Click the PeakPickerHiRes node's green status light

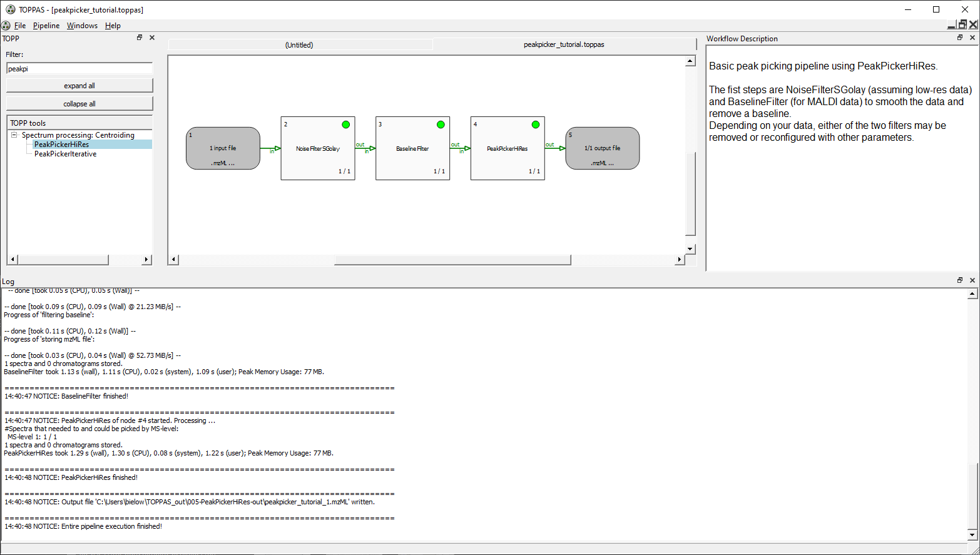[535, 125]
